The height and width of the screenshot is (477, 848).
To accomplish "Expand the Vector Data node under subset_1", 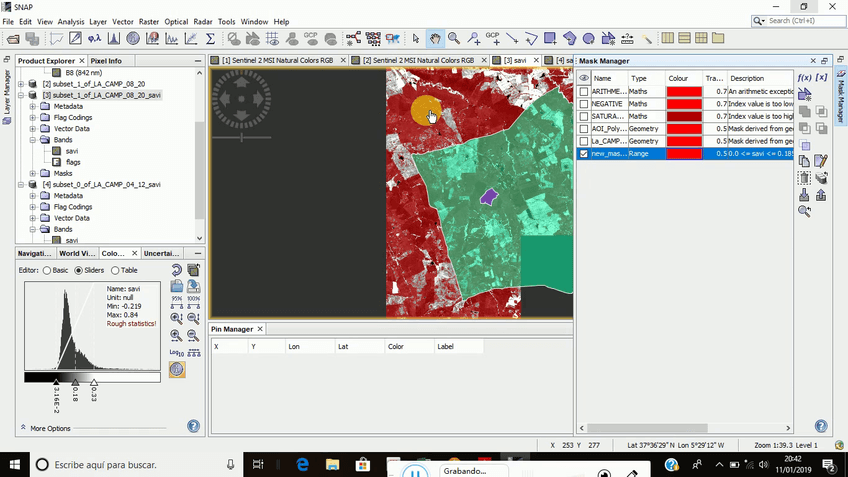I will pos(33,129).
